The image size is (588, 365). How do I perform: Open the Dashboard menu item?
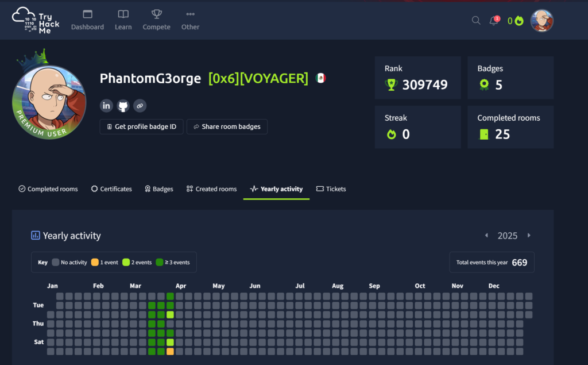[x=87, y=20]
